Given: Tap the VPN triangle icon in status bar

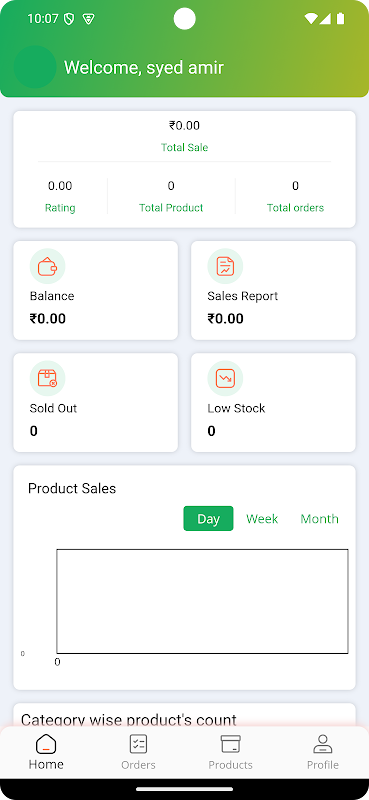Looking at the screenshot, I should [89, 19].
